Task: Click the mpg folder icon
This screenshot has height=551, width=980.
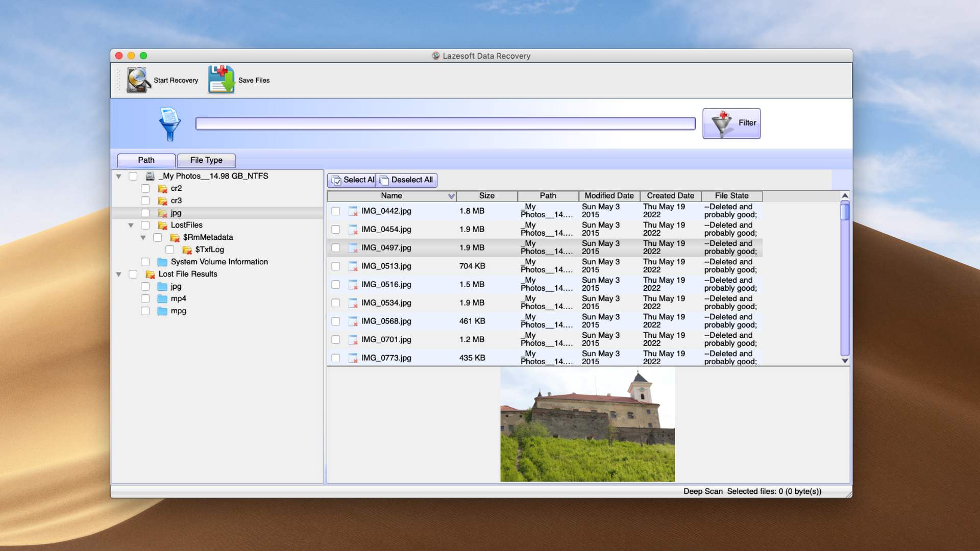Action: pyautogui.click(x=163, y=311)
